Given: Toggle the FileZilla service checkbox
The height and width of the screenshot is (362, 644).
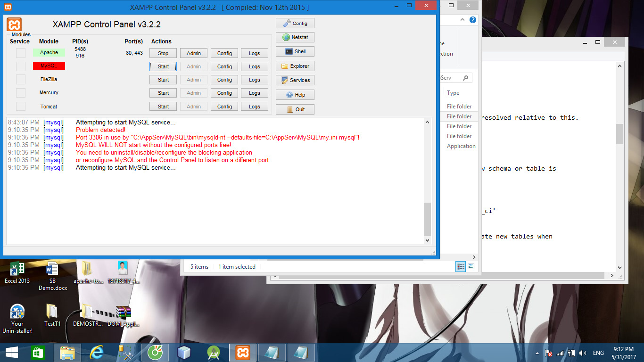Looking at the screenshot, I should 21,79.
